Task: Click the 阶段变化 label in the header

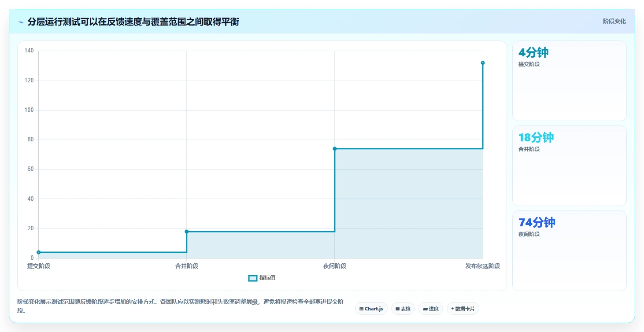Action: pyautogui.click(x=614, y=22)
